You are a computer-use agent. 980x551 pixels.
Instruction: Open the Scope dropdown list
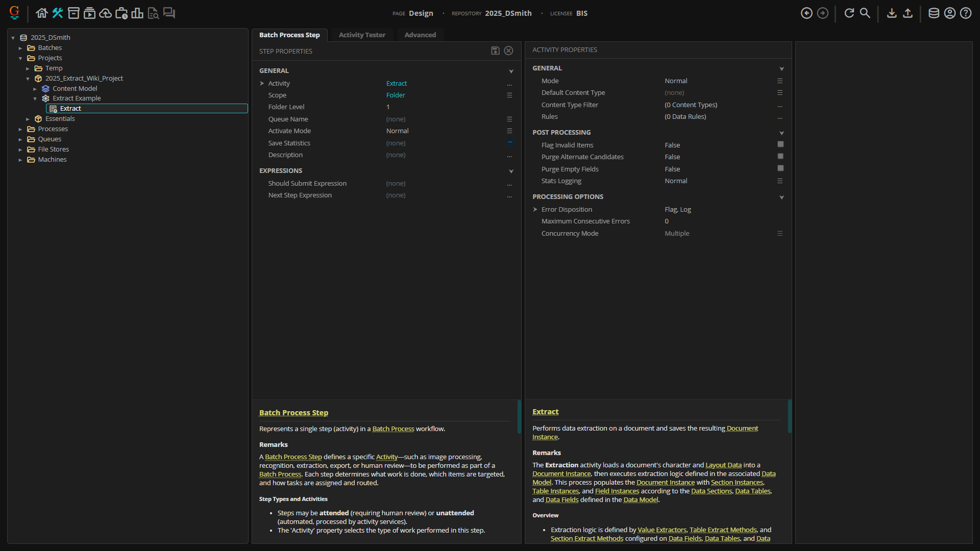pos(509,95)
